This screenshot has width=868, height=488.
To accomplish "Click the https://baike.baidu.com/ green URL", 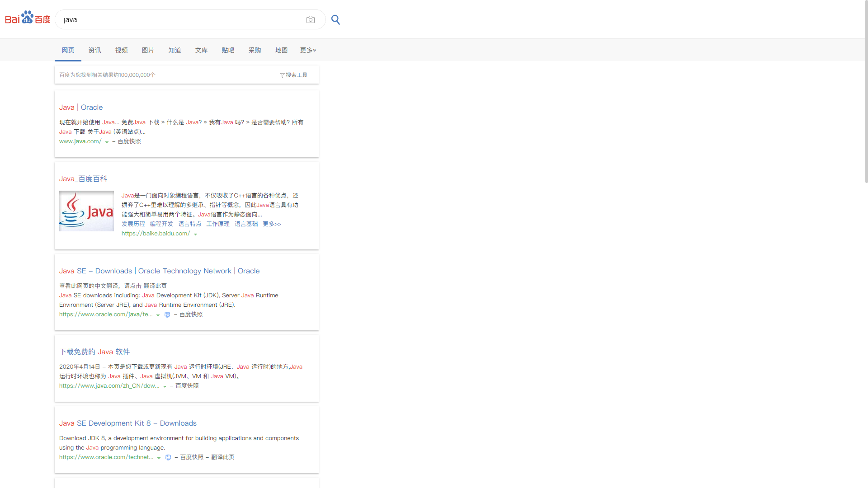I will (x=156, y=234).
